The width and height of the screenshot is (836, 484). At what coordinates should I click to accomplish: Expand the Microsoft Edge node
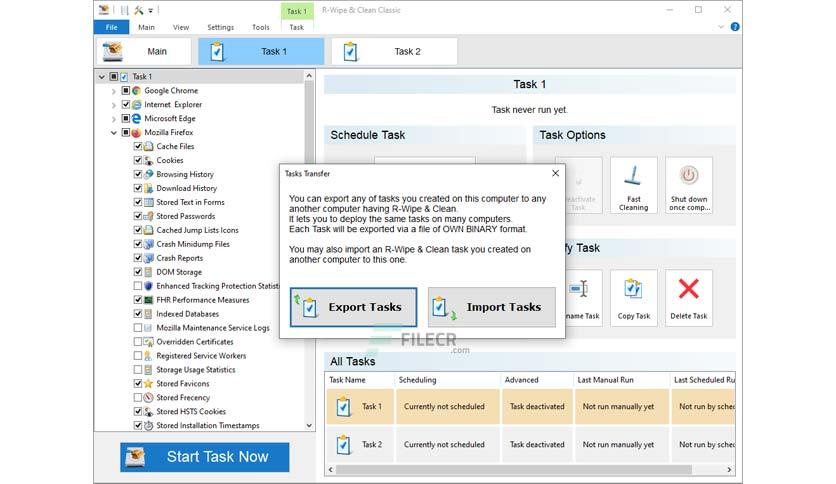[x=113, y=119]
